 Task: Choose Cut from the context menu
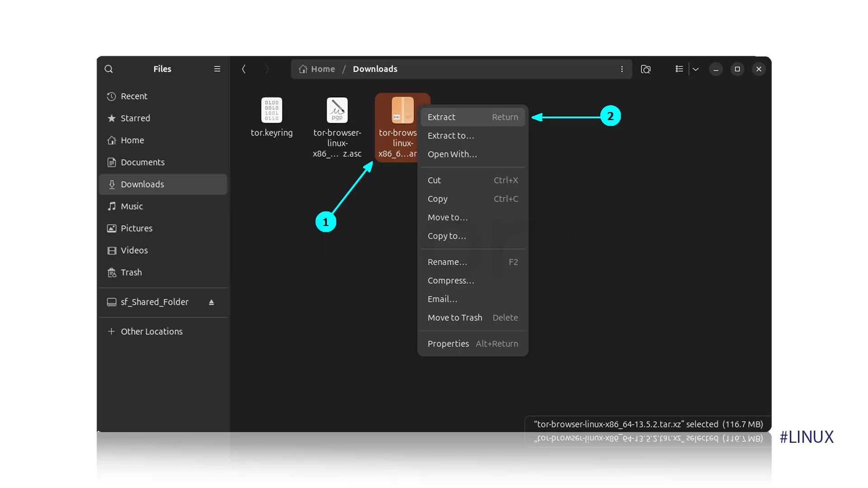[473, 180]
